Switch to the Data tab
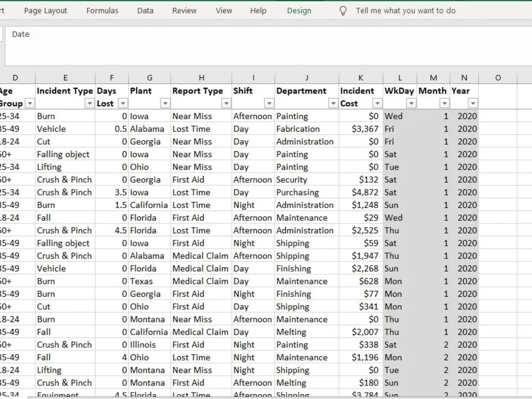 [145, 11]
